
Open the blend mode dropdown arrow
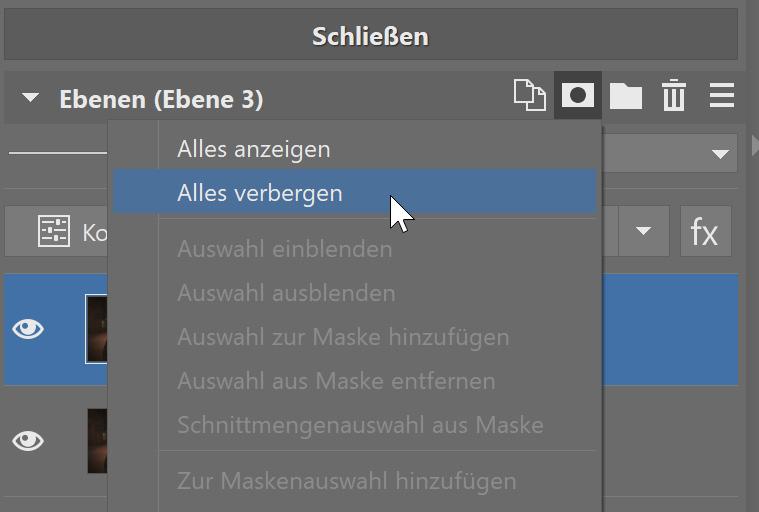[x=719, y=154]
